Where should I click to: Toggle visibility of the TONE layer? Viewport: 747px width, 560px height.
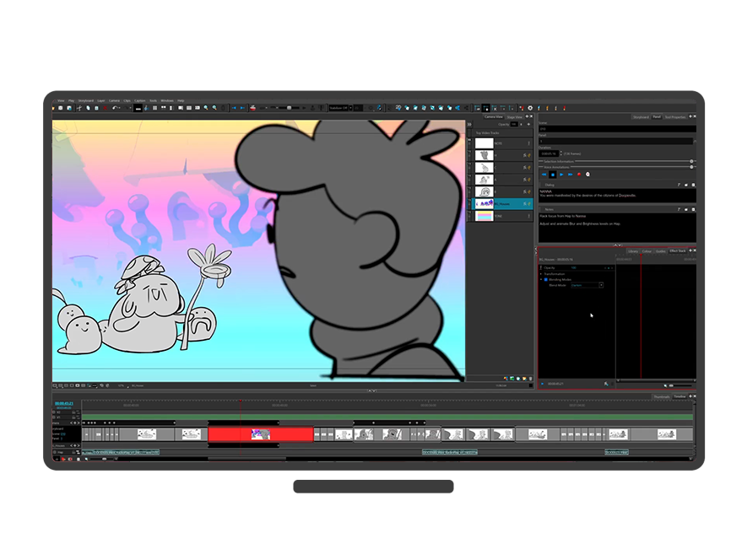click(469, 215)
